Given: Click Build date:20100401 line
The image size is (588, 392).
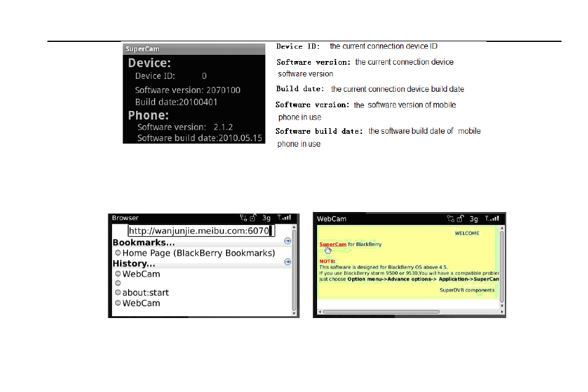Looking at the screenshot, I should 176,102.
